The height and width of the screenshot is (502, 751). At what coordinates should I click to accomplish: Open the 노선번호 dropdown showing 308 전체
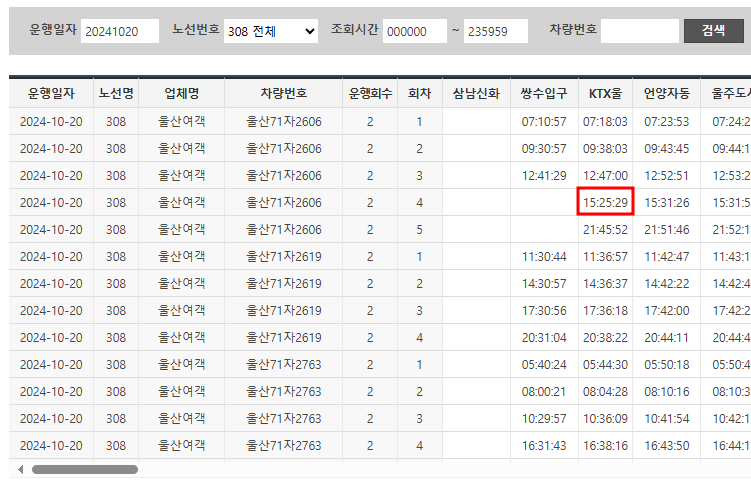point(270,31)
